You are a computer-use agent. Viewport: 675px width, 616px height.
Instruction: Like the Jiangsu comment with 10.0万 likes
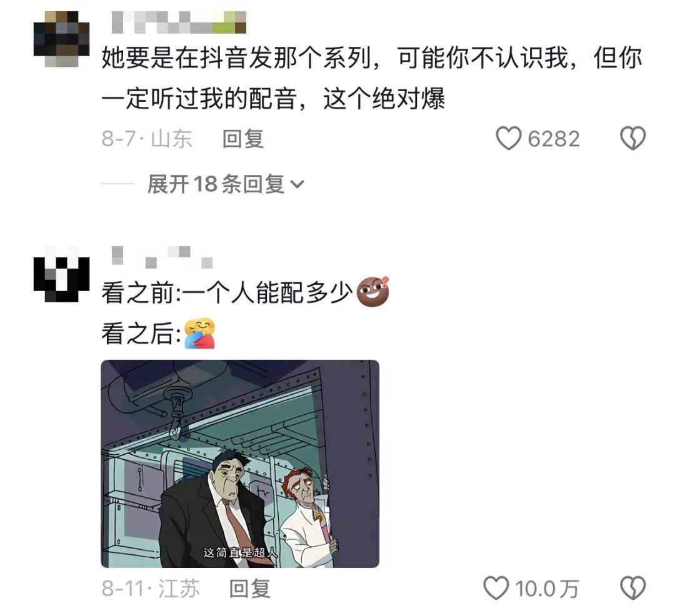click(x=496, y=588)
